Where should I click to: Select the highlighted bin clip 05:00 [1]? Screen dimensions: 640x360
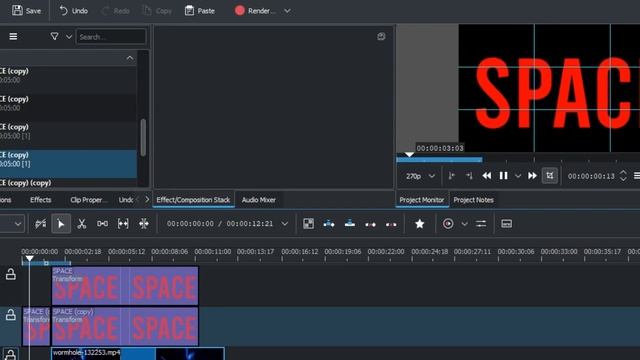pyautogui.click(x=68, y=164)
